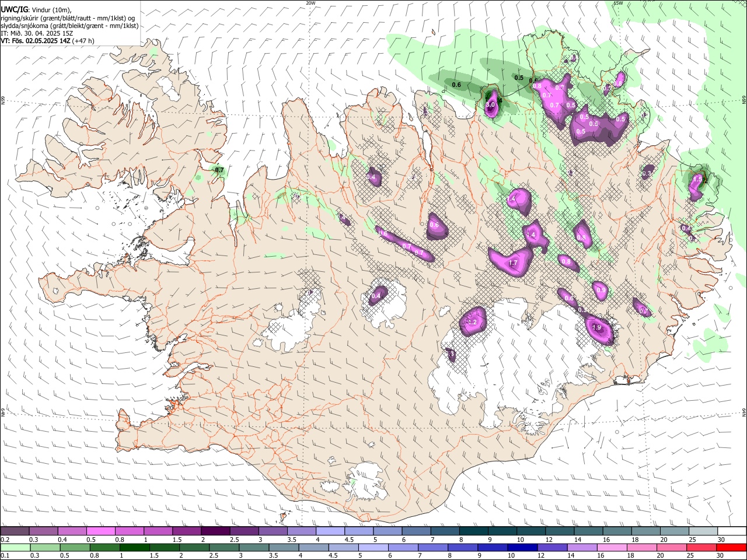Click the "(+47 h)" forecast offset text
The width and height of the screenshot is (747, 560).
click(83, 41)
